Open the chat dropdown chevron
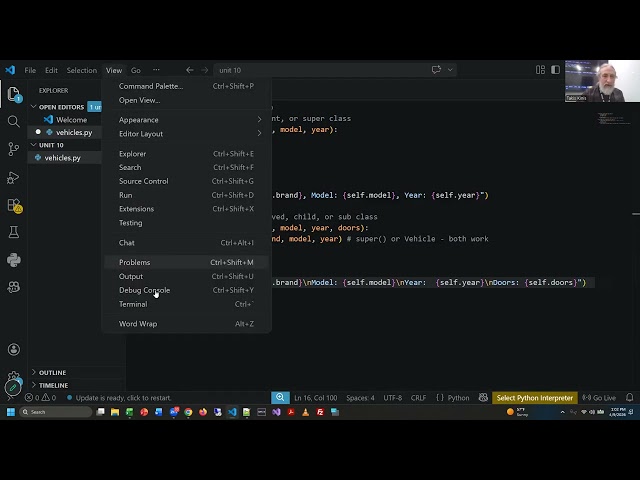Screen dimensions: 640x480 click(450, 70)
